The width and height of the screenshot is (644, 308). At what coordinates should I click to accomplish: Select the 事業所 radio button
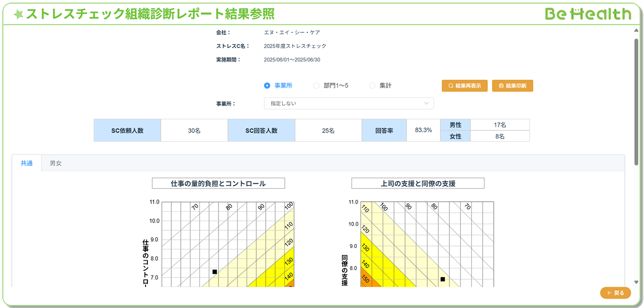point(267,86)
